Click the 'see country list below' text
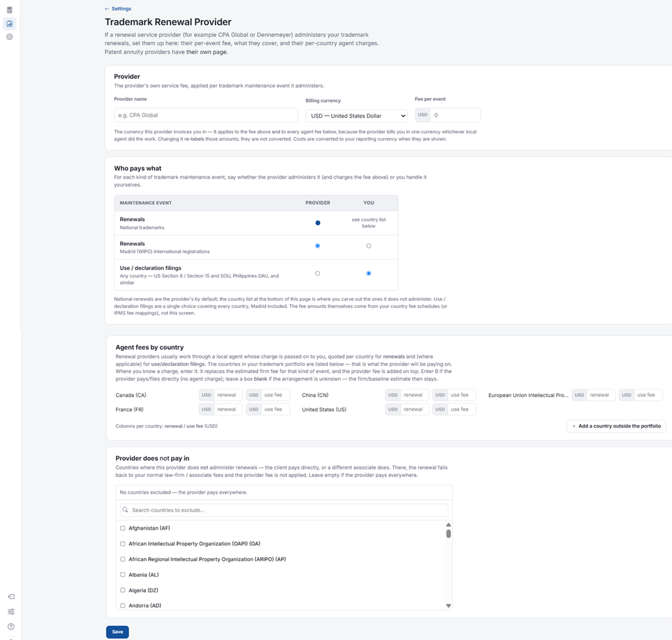Viewport: 672px width, 640px height. tap(368, 223)
